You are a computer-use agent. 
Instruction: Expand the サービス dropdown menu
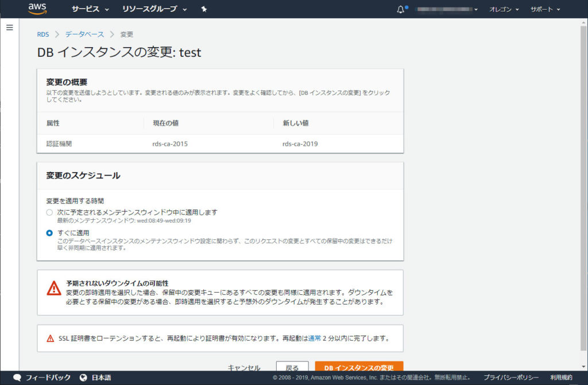tap(90, 9)
